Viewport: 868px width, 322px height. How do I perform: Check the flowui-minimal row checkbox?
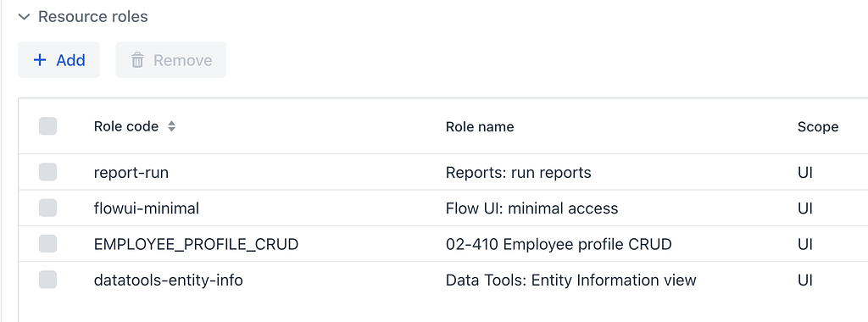coord(47,208)
